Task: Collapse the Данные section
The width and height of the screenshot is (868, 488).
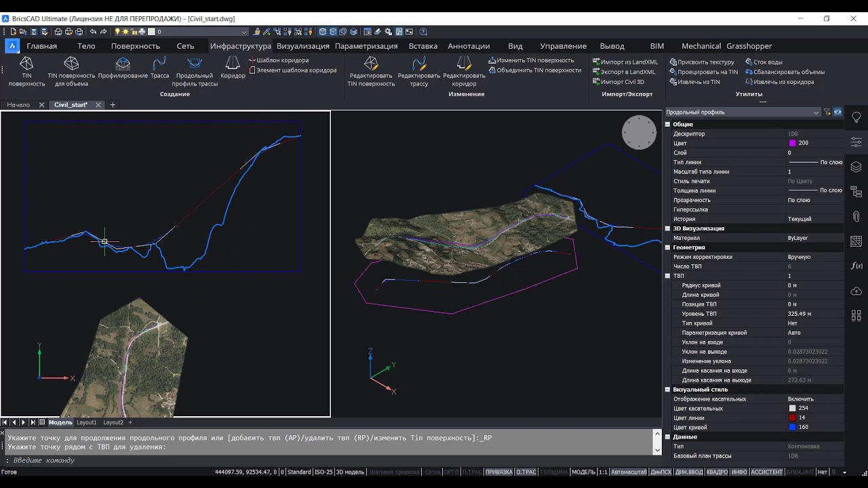Action: click(x=667, y=437)
